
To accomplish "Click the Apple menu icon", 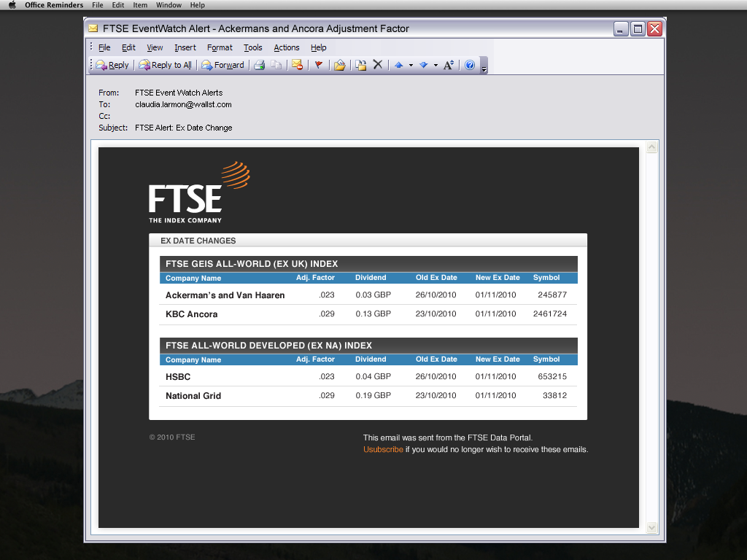I will click(12, 5).
